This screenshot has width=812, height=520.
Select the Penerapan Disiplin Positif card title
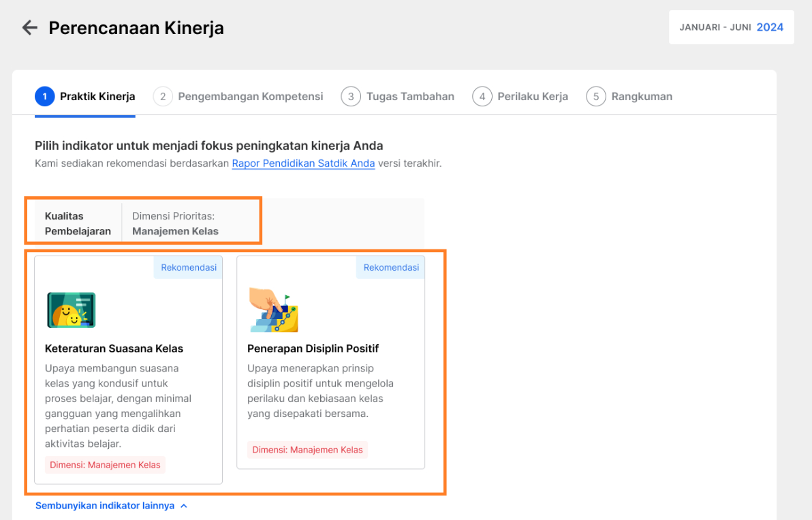[313, 348]
